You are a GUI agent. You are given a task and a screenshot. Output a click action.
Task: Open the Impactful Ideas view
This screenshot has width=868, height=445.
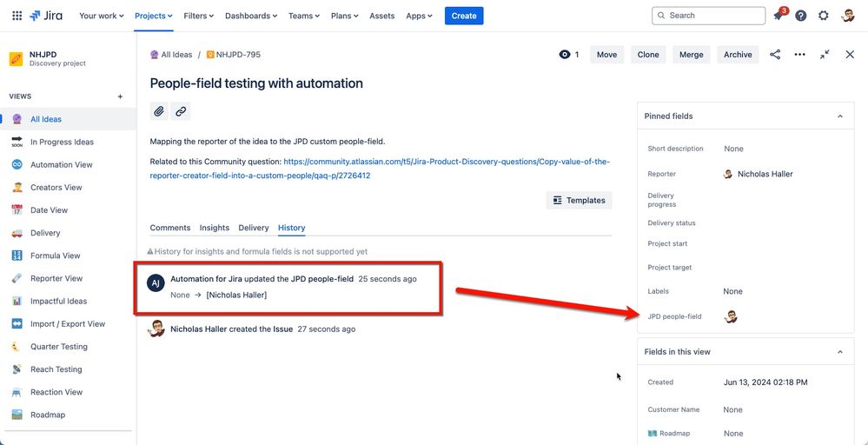pyautogui.click(x=69, y=301)
